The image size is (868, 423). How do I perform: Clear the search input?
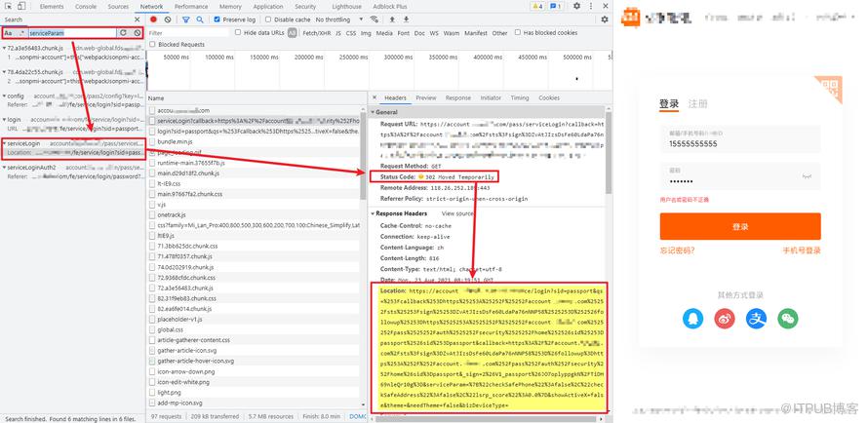[138, 33]
